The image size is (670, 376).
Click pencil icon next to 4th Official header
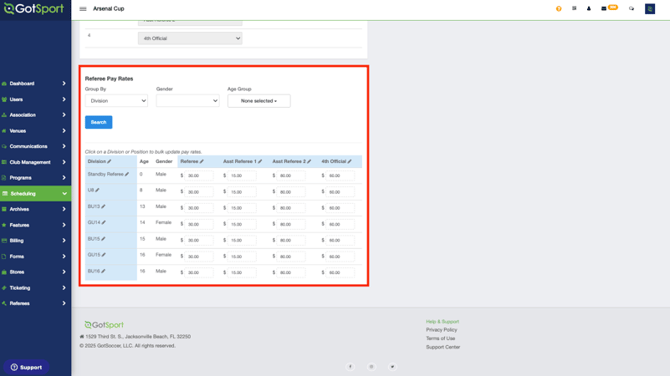[350, 162]
